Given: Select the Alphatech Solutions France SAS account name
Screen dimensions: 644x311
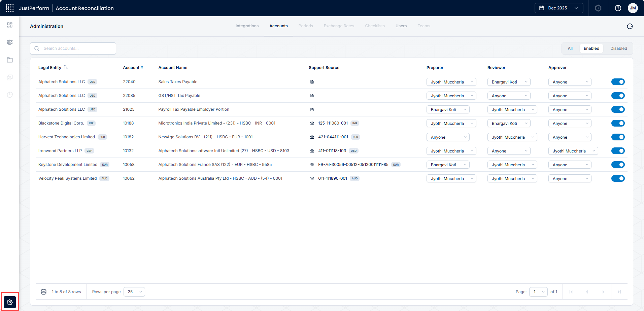Looking at the screenshot, I should pos(215,165).
